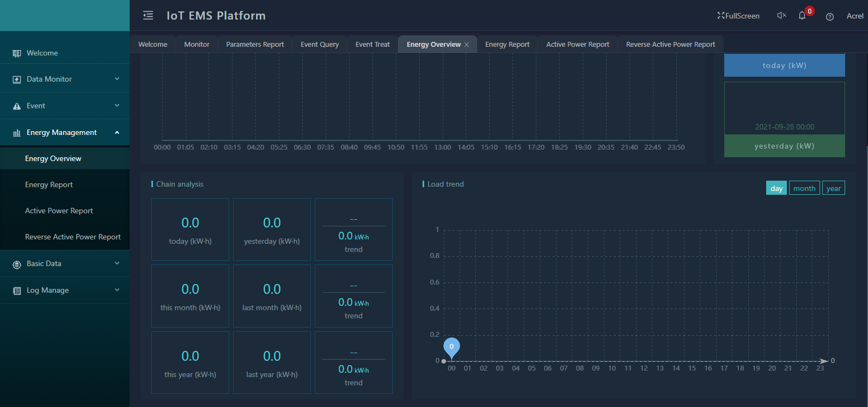Show load trend by month
Viewport: 868px width, 407px height.
[804, 188]
